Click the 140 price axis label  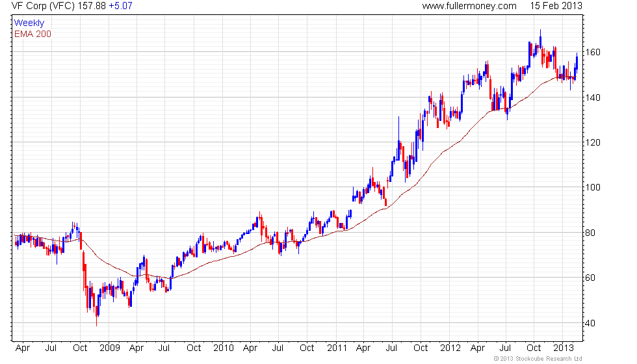point(592,97)
